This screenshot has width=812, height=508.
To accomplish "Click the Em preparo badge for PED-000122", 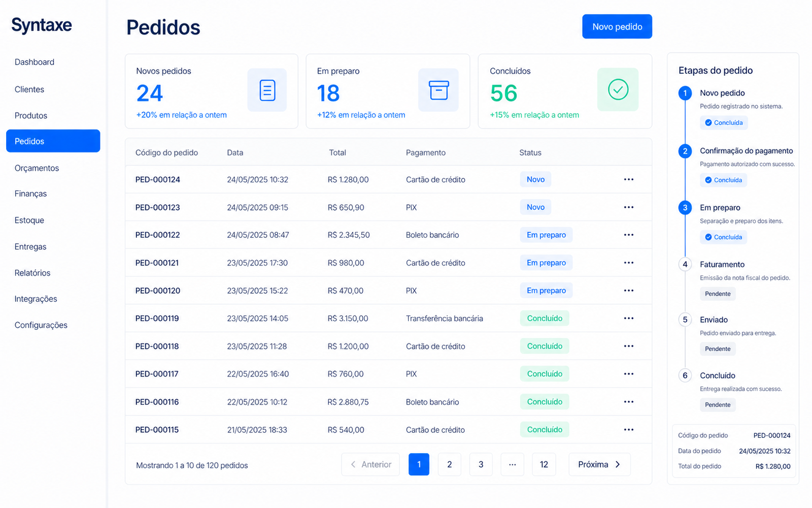I will (546, 235).
